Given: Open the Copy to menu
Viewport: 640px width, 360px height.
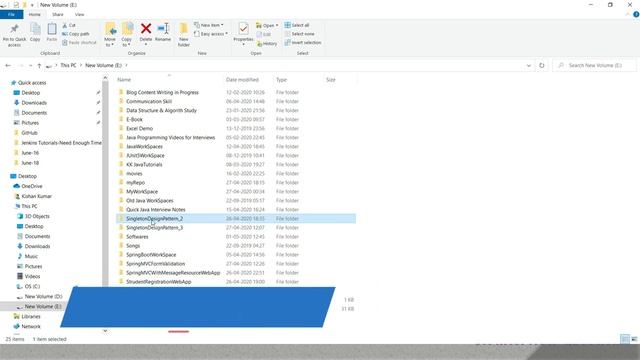Looking at the screenshot, I should click(127, 34).
